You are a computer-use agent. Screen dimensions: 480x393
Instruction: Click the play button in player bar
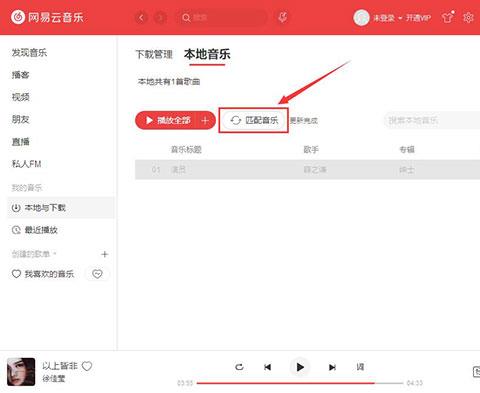pyautogui.click(x=300, y=367)
